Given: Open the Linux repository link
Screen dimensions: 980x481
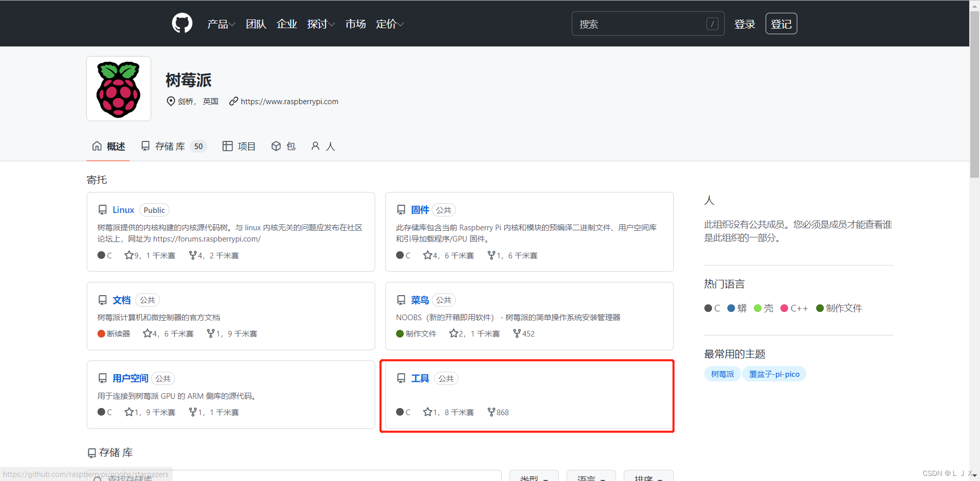Looking at the screenshot, I should coord(124,210).
